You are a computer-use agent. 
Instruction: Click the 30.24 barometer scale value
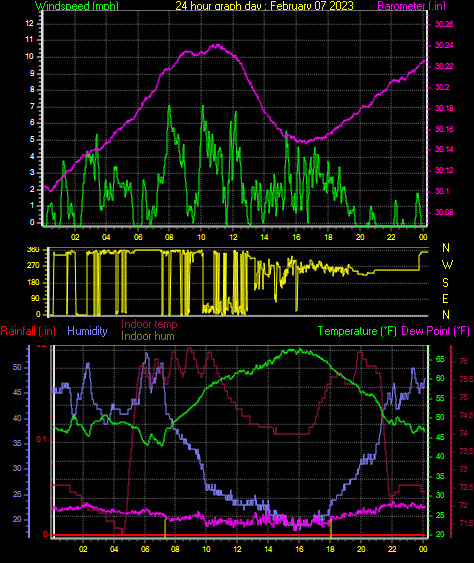444,45
